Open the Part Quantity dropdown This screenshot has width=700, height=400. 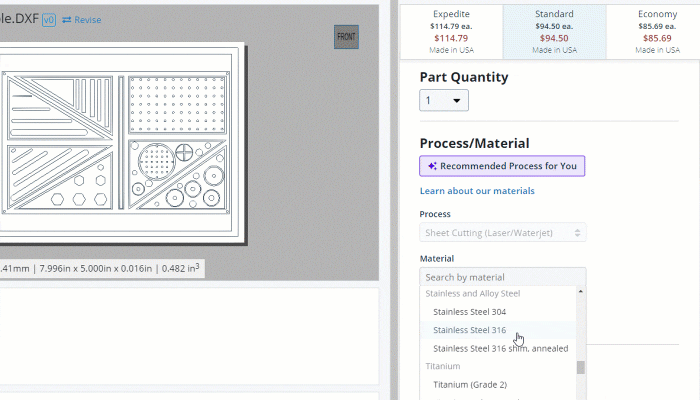point(444,100)
